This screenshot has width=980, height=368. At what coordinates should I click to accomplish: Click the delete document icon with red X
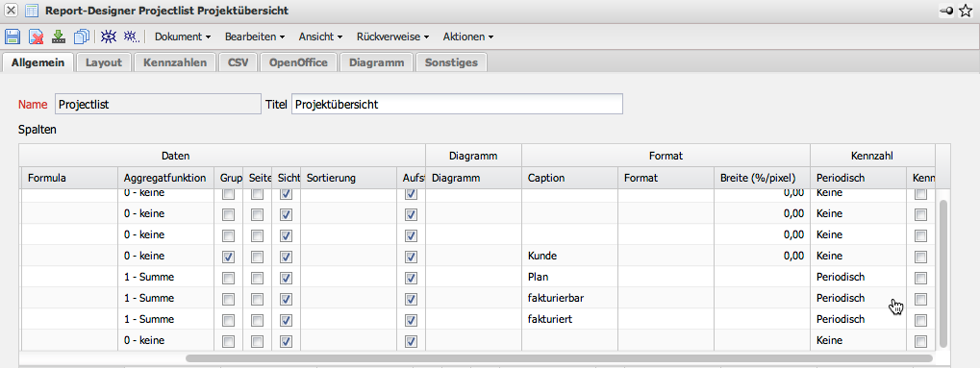(36, 37)
